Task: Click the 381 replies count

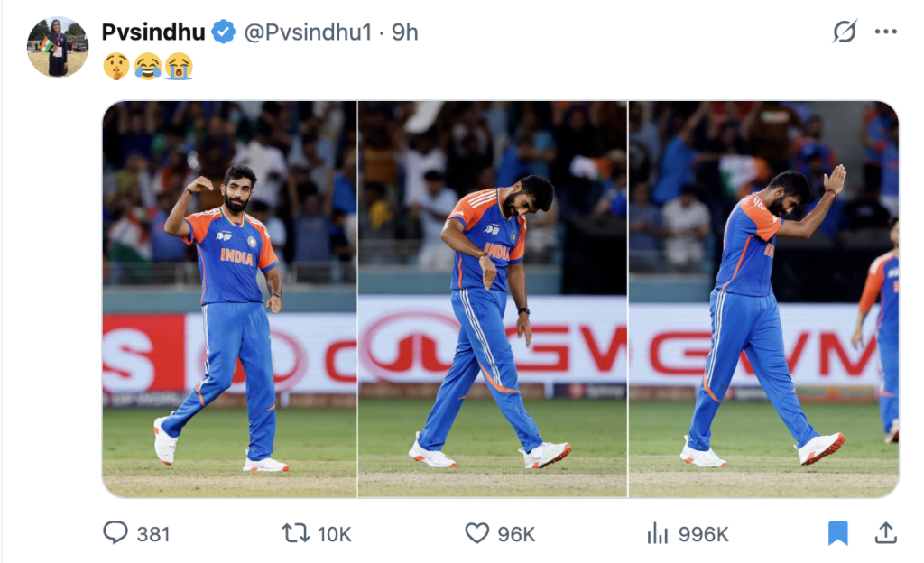Action: click(x=153, y=534)
